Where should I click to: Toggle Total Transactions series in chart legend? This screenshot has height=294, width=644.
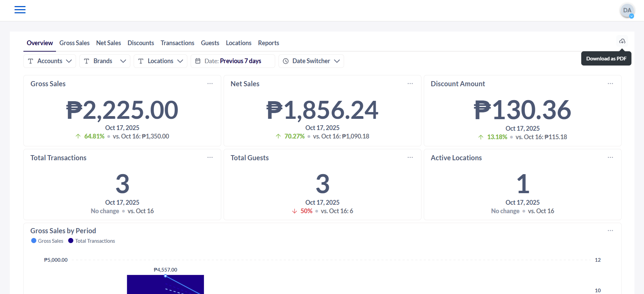(x=92, y=241)
